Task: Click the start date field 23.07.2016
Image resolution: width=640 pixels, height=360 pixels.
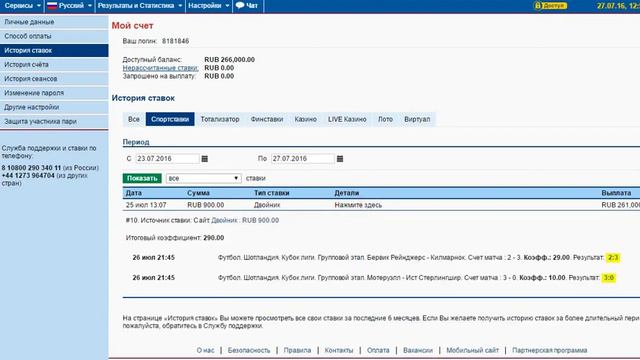Action: click(167, 158)
